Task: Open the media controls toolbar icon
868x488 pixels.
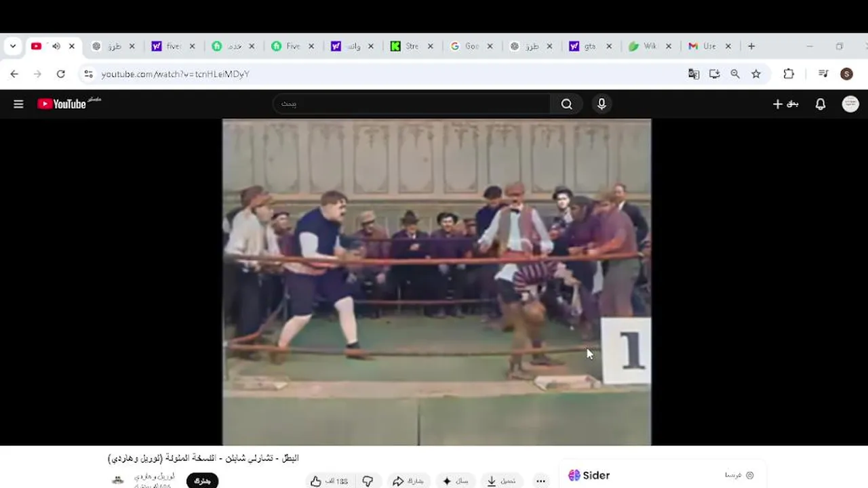Action: 823,74
